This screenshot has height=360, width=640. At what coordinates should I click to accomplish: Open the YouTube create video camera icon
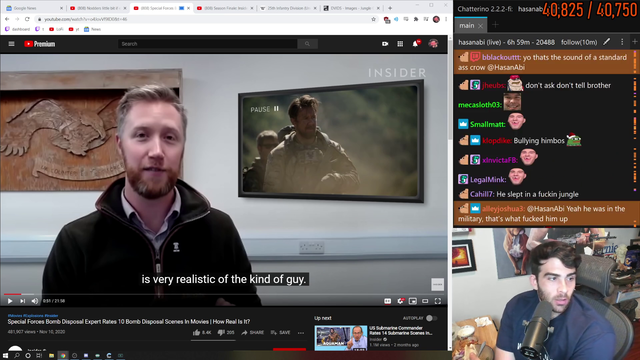coord(385,44)
